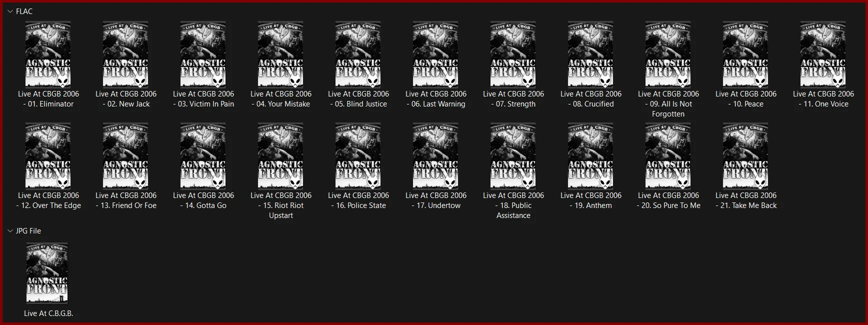The image size is (868, 325).
Task: Click the file name ending '03. Victim In Pain'
Action: pyautogui.click(x=203, y=99)
